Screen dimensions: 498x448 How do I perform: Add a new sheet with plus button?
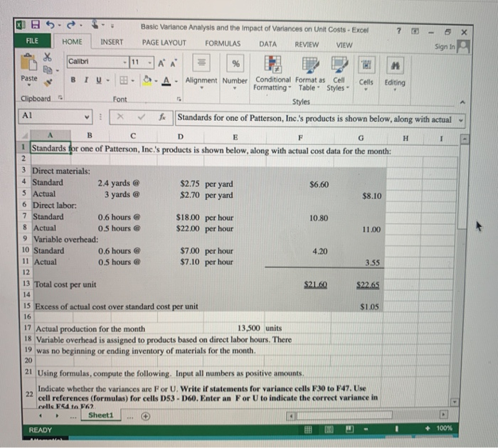coord(145,416)
